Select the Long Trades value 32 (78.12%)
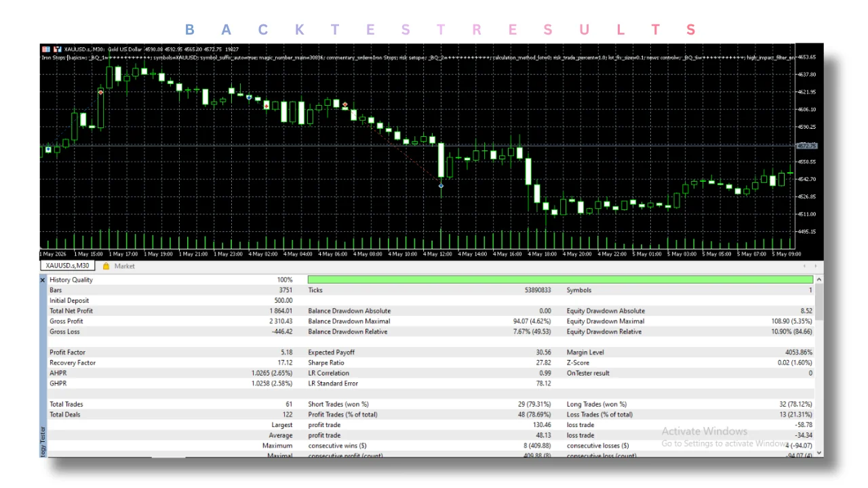Viewport: 868px width, 488px height. [x=794, y=404]
